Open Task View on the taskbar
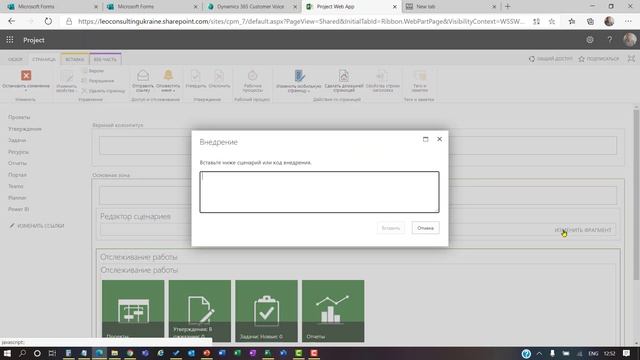Screen dimensions: 640x360 pyautogui.click(x=52, y=353)
